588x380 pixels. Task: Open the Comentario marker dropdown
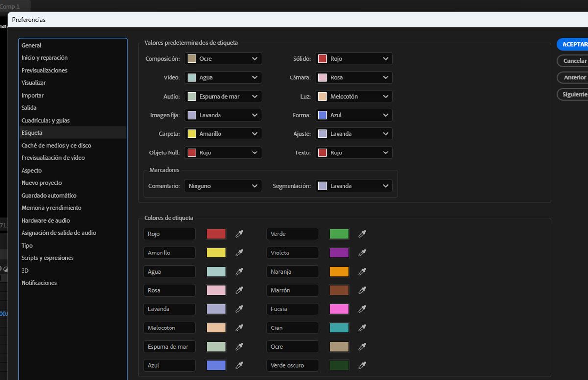tap(223, 186)
